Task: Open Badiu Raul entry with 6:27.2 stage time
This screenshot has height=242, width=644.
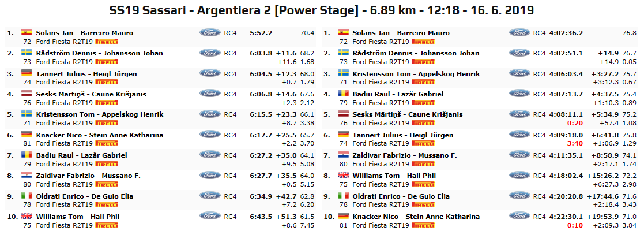Action: (x=81, y=155)
